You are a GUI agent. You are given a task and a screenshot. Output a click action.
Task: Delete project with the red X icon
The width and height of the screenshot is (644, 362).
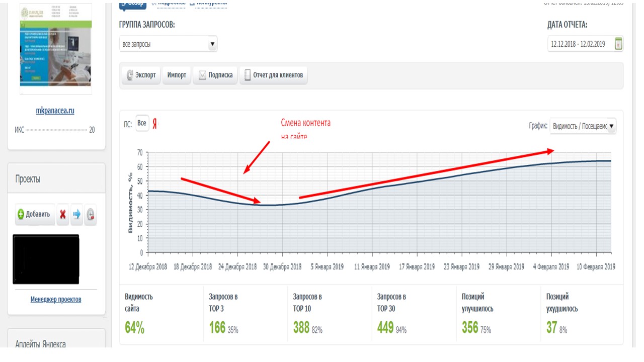[x=63, y=215]
